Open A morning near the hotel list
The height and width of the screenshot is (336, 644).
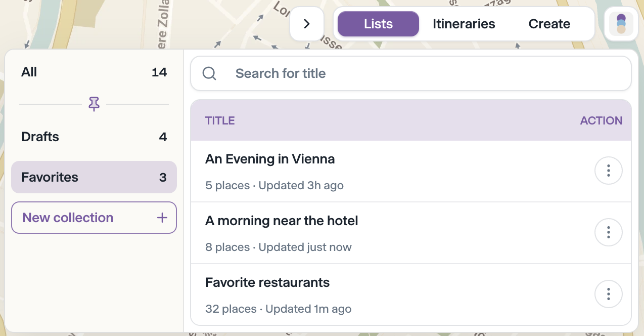tap(282, 221)
